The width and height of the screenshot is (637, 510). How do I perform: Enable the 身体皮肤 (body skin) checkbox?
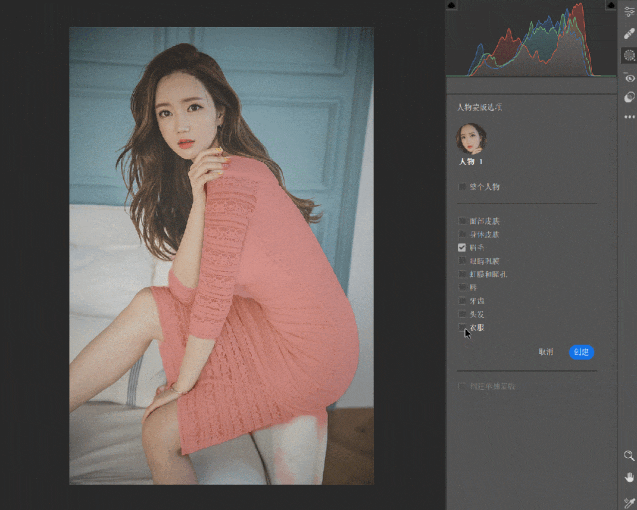coord(462,234)
